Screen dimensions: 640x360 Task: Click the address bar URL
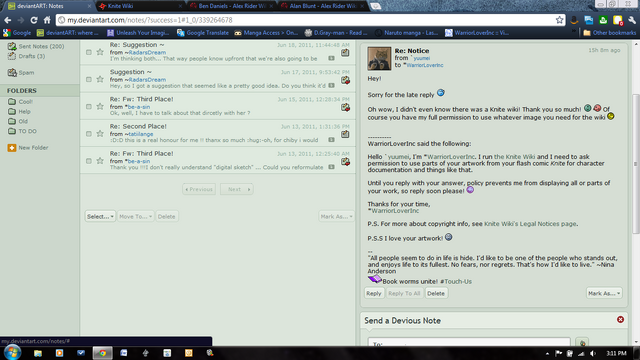pyautogui.click(x=149, y=20)
